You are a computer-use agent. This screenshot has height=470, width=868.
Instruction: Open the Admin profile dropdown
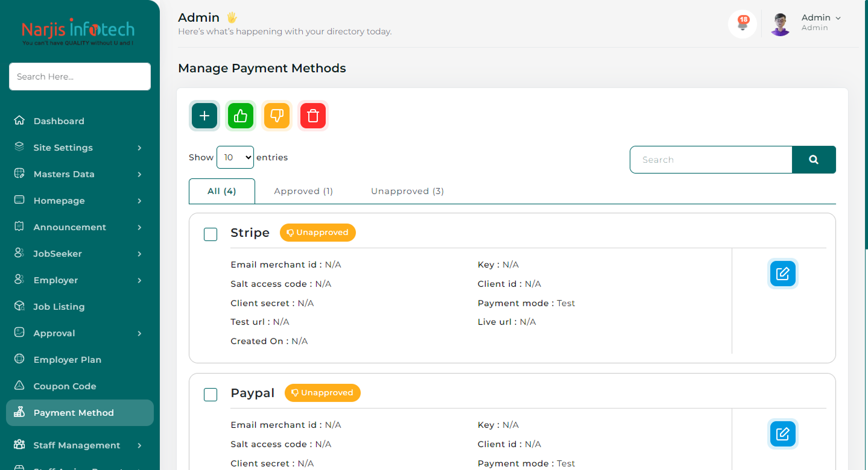click(x=820, y=22)
